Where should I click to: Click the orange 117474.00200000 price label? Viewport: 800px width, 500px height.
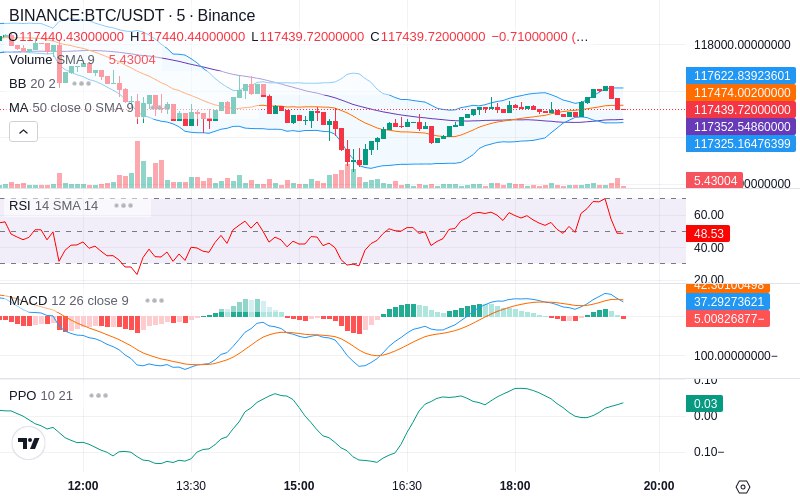tap(741, 92)
